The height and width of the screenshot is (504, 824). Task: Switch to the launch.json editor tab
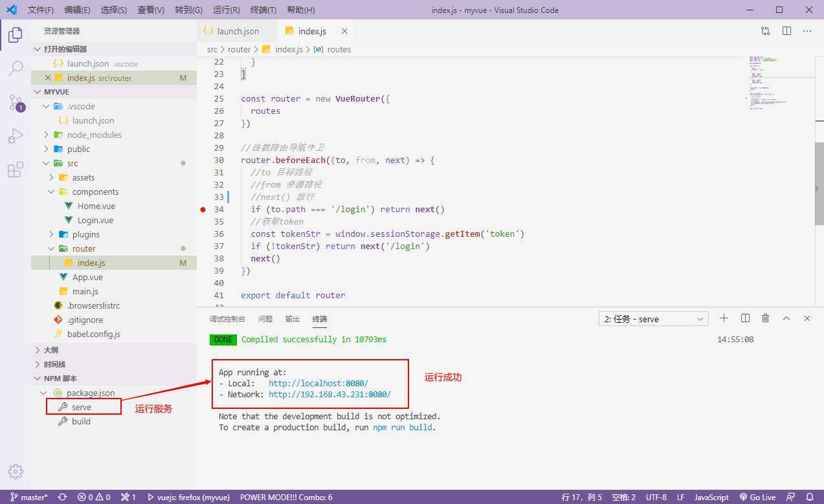[x=237, y=31]
